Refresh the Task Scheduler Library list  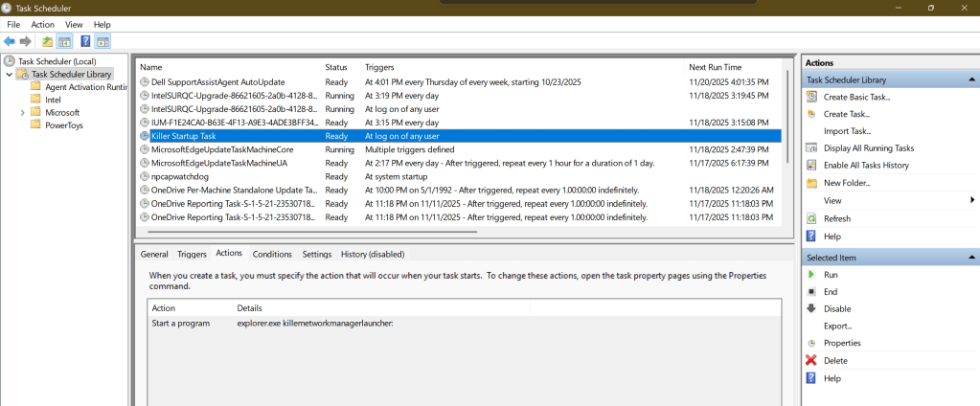(836, 218)
